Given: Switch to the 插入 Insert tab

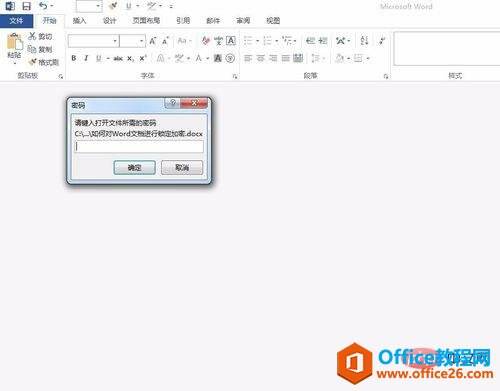Looking at the screenshot, I should [79, 21].
